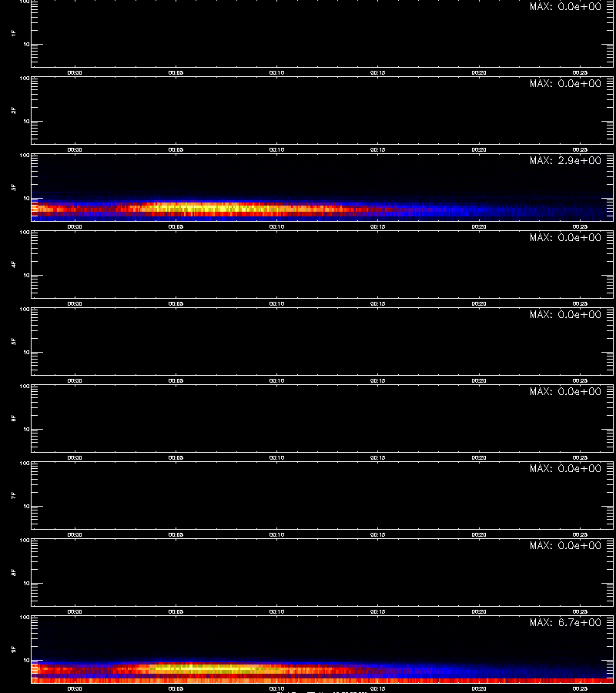Click the '1F' axis label
Image resolution: width=616 pixels, height=693 pixels.
coord(14,33)
